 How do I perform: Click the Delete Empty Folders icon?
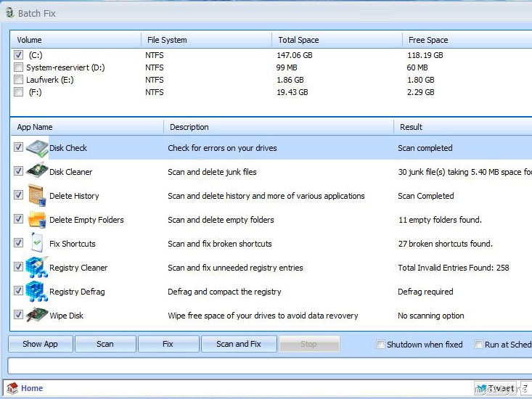(x=37, y=220)
